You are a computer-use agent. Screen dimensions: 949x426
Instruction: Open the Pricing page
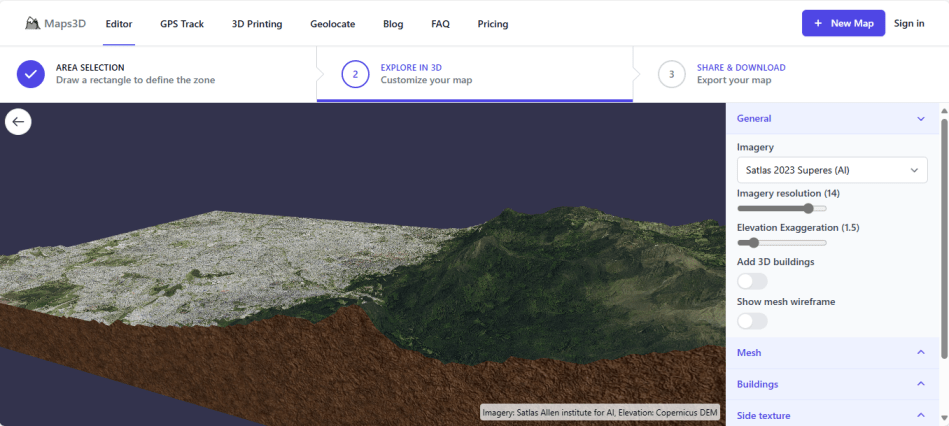click(492, 23)
